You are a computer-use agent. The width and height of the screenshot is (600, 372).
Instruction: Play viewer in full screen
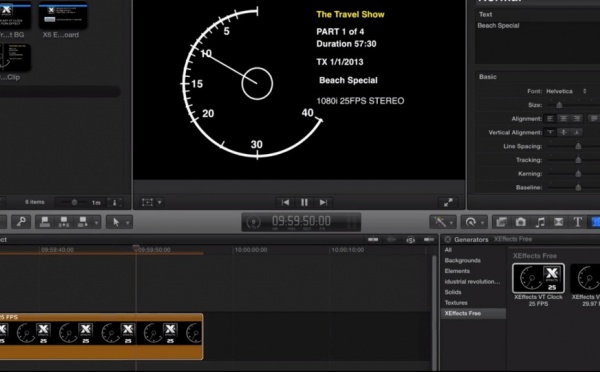pos(448,202)
